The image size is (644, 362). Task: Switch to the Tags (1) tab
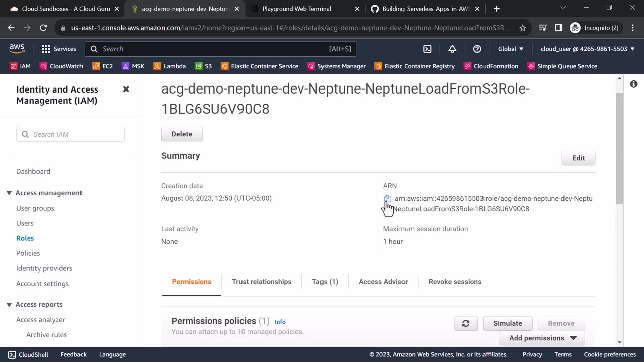[x=325, y=282]
